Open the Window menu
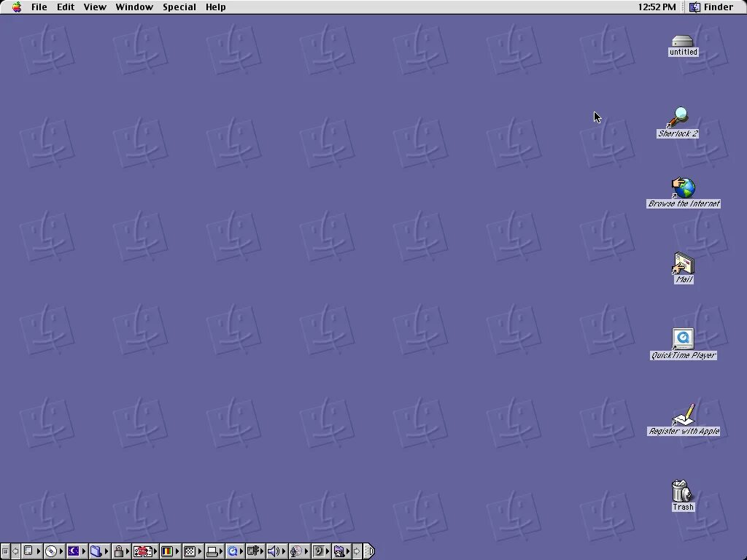The image size is (747, 560). (134, 7)
